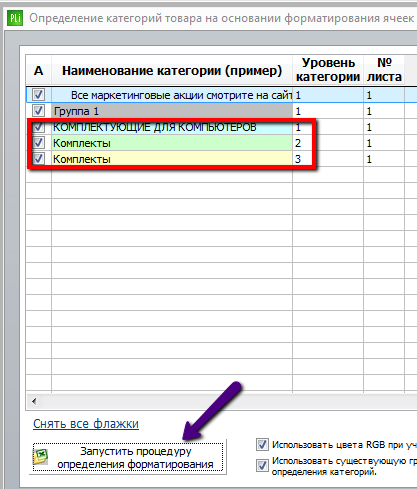Click '№ листа' column header
417x489 pixels.
coord(384,70)
